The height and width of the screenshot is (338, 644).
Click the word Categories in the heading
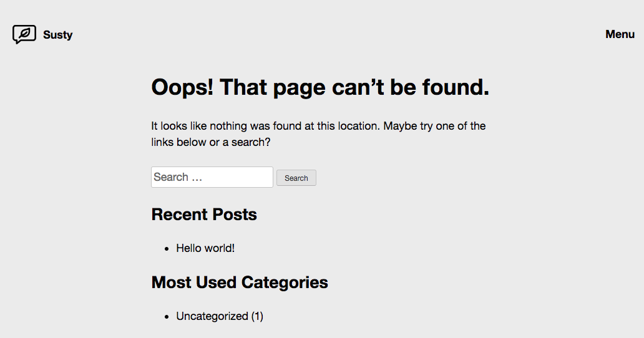coord(285,282)
